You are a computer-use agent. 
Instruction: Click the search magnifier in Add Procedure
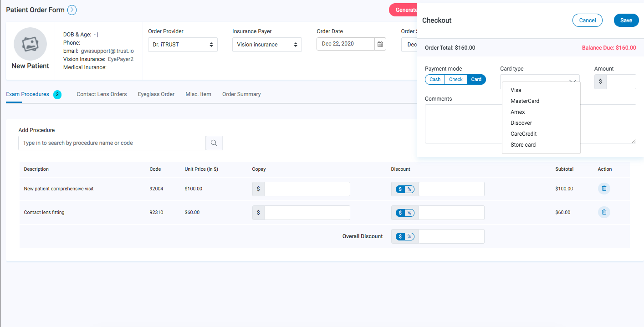pyautogui.click(x=214, y=143)
